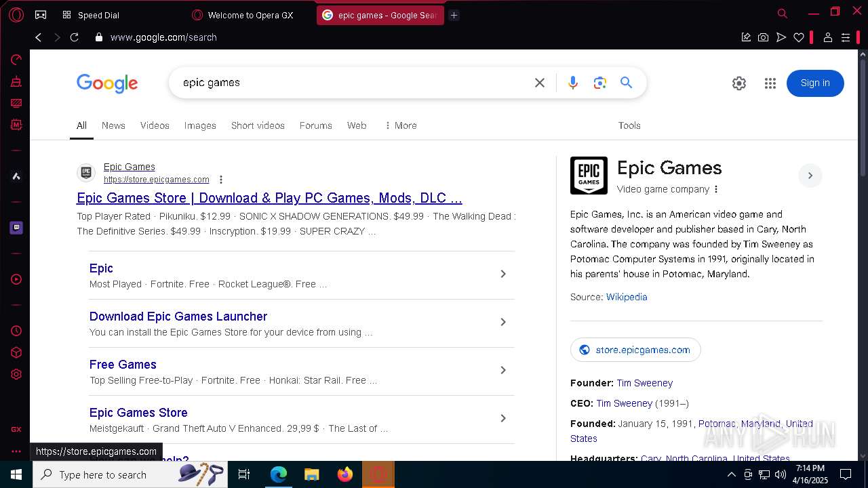Open Tim Sweeney Founder link
This screenshot has height=488, width=868.
pos(645,383)
